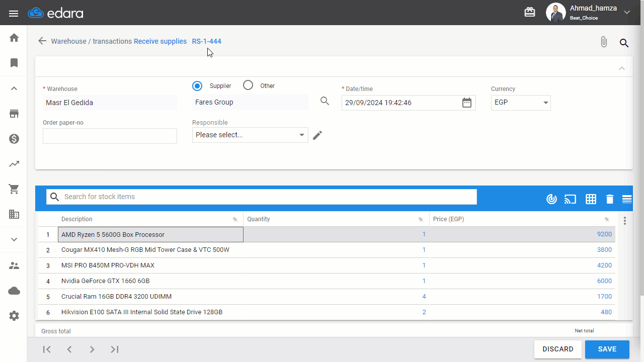Click the RS-1-444 document link
This screenshot has height=362, width=644.
pos(206,41)
